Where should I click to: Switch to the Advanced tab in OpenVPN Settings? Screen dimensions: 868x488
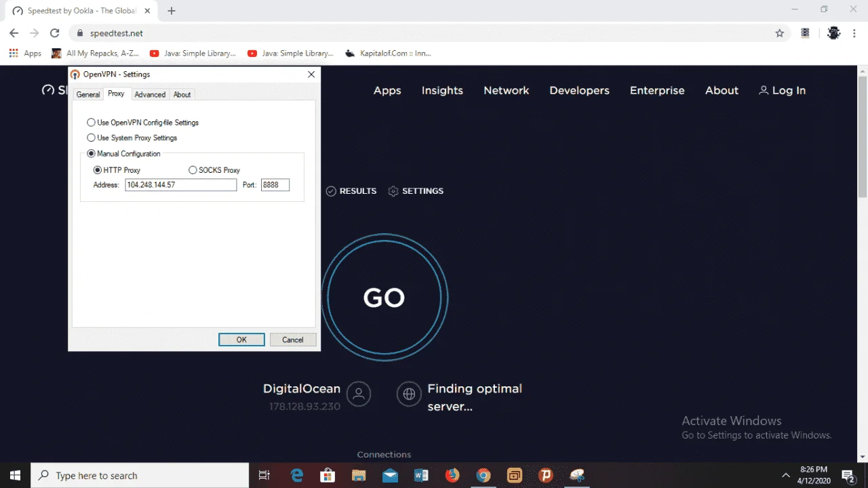point(150,94)
